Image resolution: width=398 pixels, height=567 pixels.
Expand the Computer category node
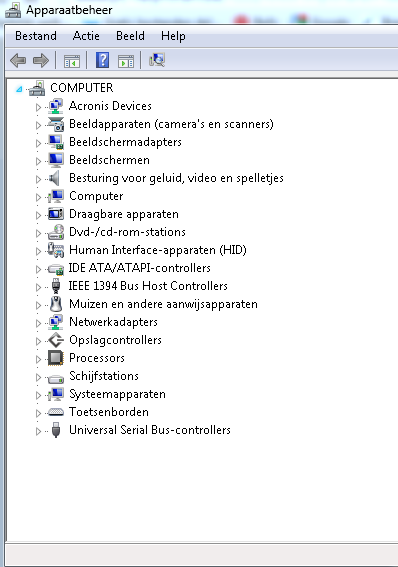[38, 197]
